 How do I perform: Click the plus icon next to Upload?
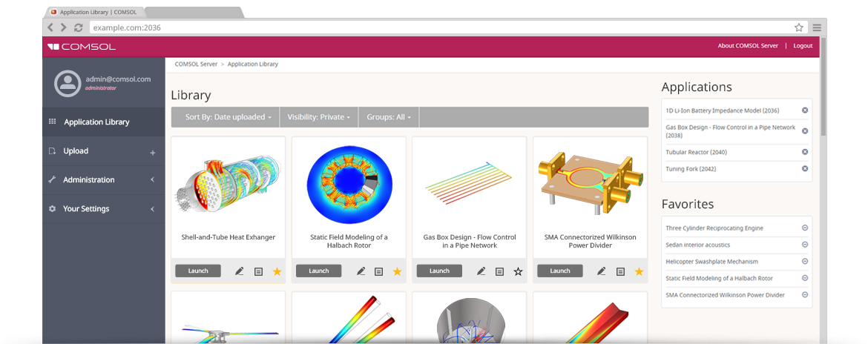pyautogui.click(x=153, y=153)
